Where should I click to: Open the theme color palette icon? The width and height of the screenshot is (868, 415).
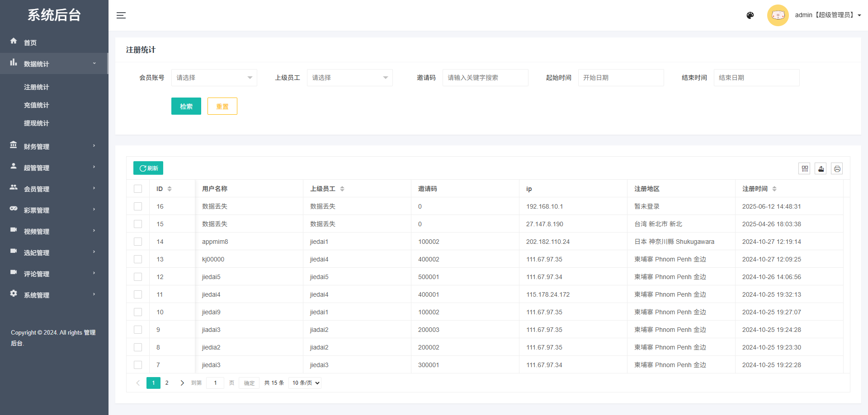tap(750, 15)
